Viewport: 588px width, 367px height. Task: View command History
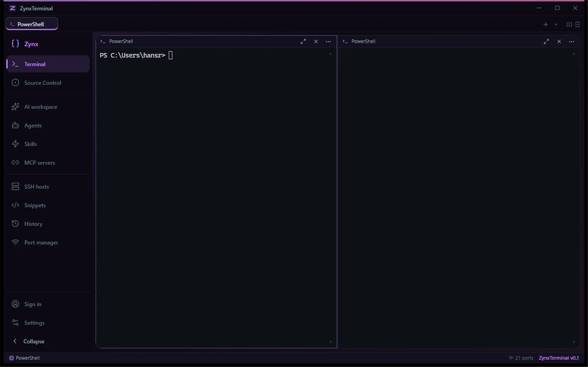tap(48, 224)
